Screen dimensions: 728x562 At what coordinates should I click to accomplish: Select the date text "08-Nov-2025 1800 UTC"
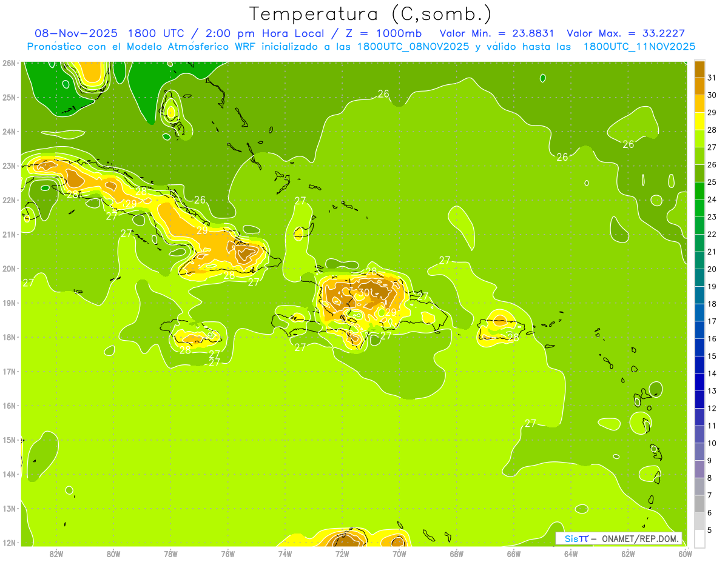tap(110, 33)
